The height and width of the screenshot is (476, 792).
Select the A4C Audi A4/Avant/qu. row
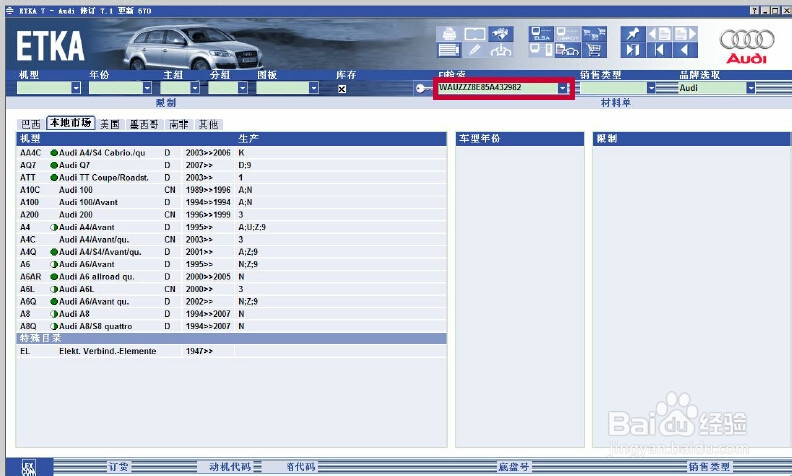[231, 240]
